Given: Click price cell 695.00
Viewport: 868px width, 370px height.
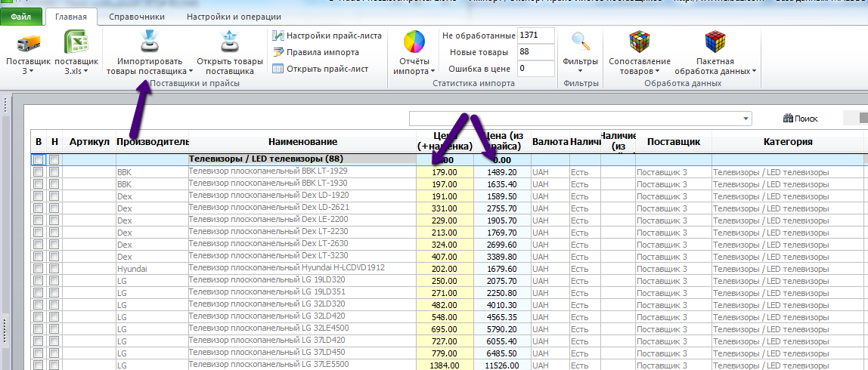Looking at the screenshot, I should click(x=445, y=328).
